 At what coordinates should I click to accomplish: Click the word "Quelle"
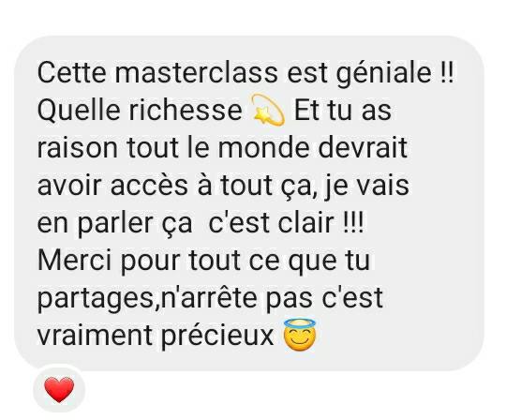tap(79, 111)
